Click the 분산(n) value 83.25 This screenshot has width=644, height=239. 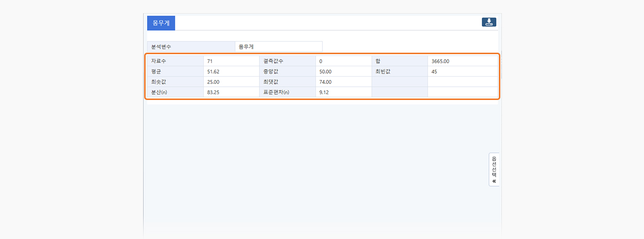[x=231, y=92]
